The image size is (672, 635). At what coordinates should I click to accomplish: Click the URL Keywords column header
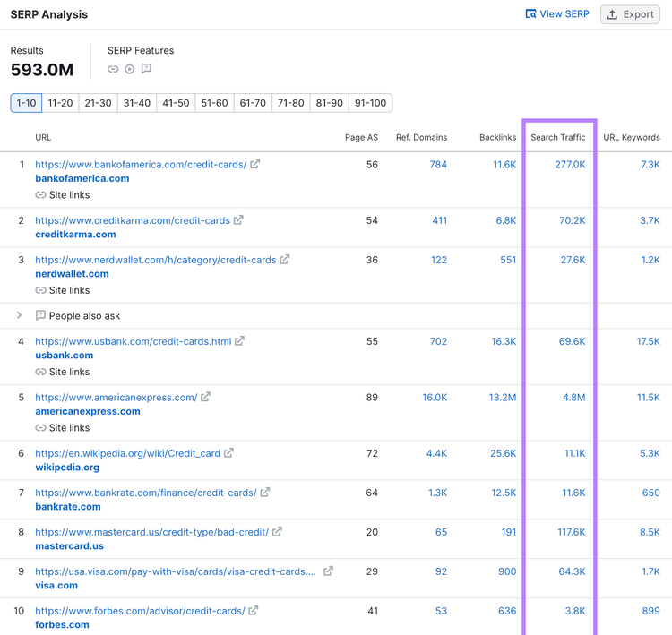pyautogui.click(x=632, y=137)
